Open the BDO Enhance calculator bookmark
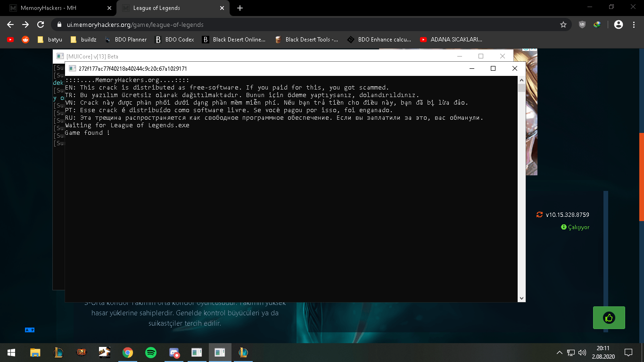The height and width of the screenshot is (362, 644). point(379,40)
